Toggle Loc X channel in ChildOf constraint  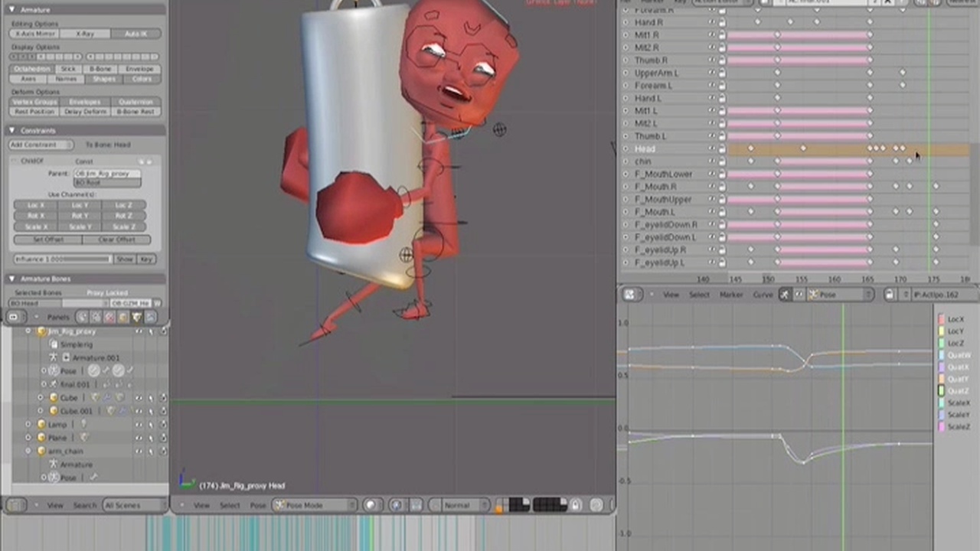click(36, 206)
